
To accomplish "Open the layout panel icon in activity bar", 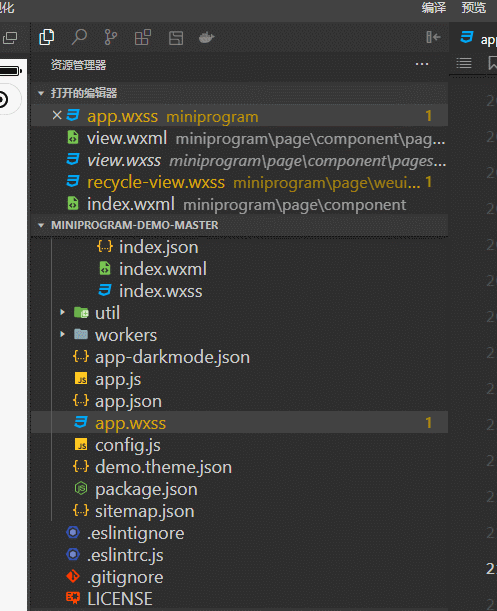I will [x=176, y=38].
